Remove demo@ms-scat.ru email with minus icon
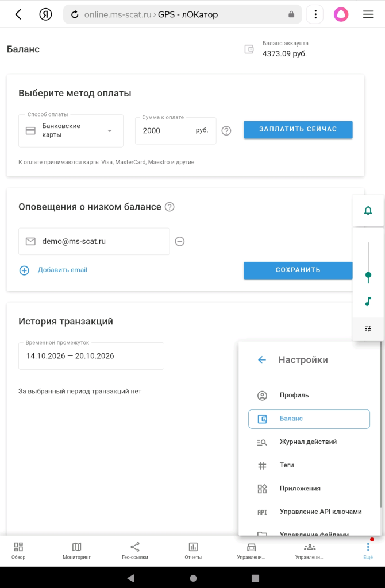Screen dimensions: 385x588 (180, 241)
